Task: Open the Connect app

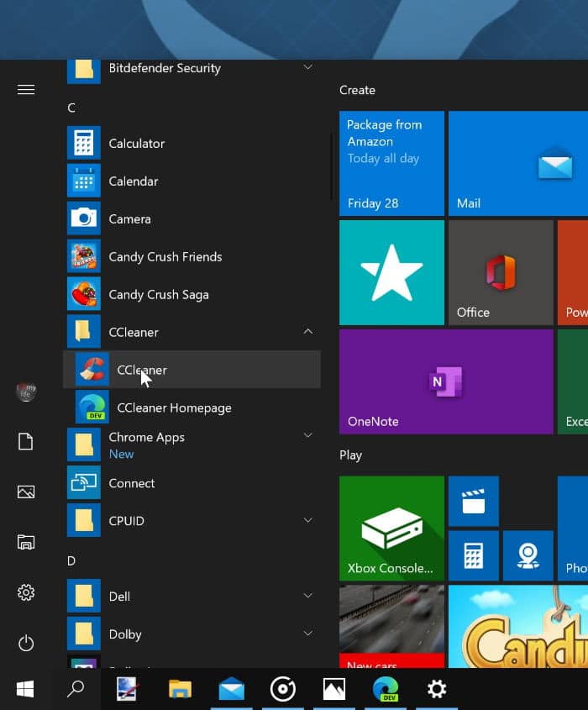Action: (x=192, y=483)
